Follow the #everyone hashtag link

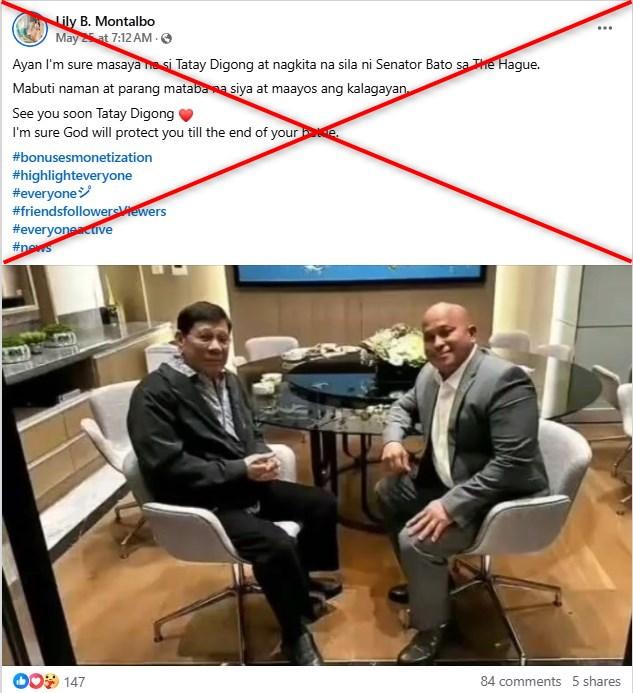(x=52, y=193)
